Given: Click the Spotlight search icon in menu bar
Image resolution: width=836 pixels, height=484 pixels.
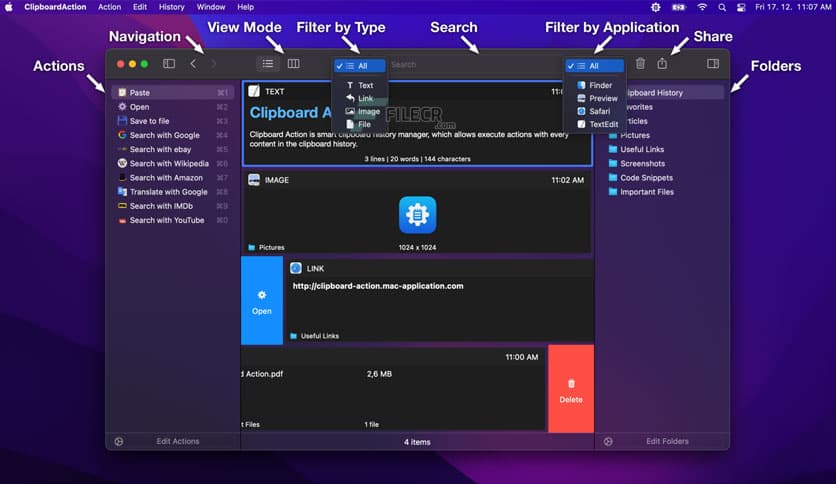Looking at the screenshot, I should tap(722, 7).
